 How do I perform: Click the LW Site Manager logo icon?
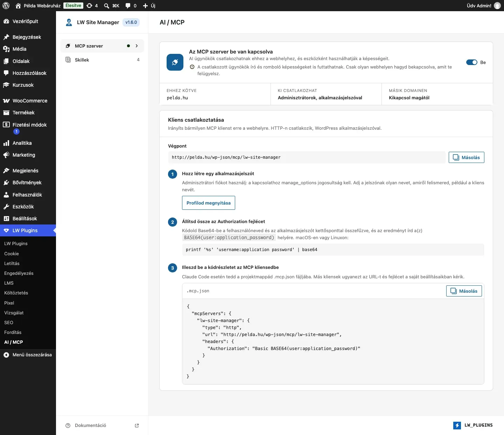pyautogui.click(x=69, y=22)
